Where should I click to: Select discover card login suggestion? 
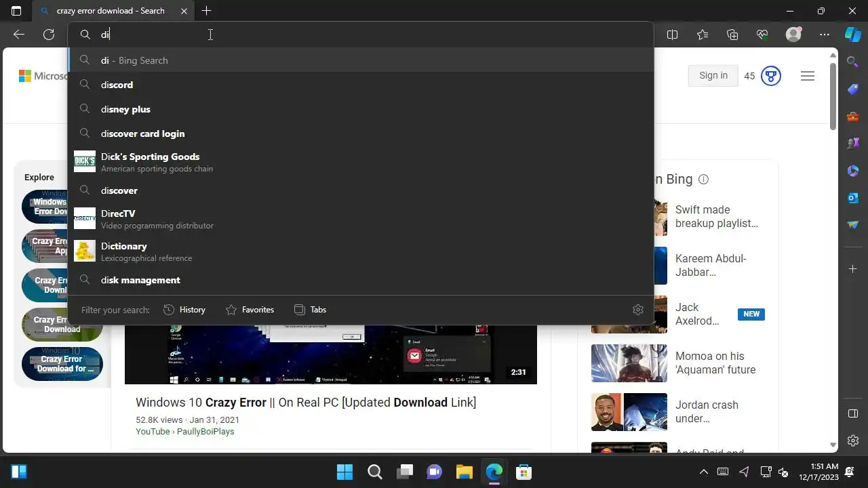click(361, 134)
